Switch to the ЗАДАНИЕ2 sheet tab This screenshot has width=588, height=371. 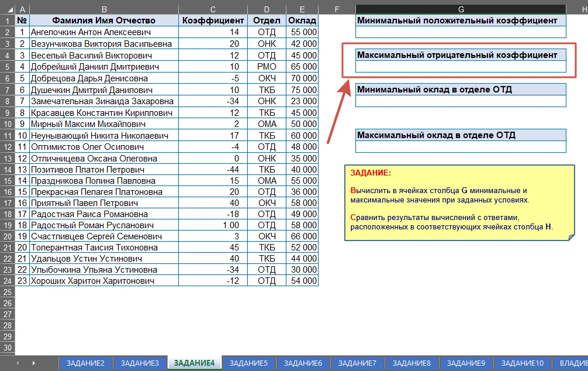tap(85, 363)
